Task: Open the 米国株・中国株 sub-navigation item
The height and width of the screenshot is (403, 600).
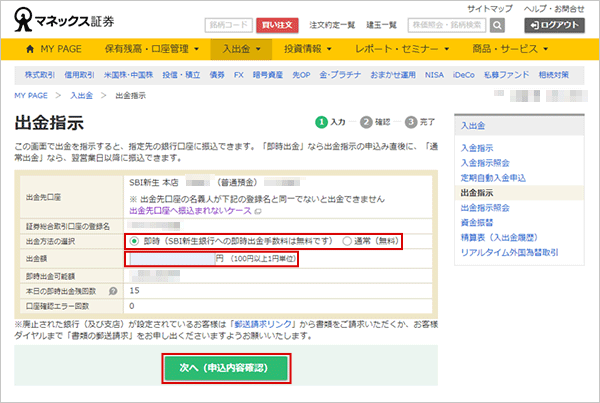Action: [x=129, y=75]
